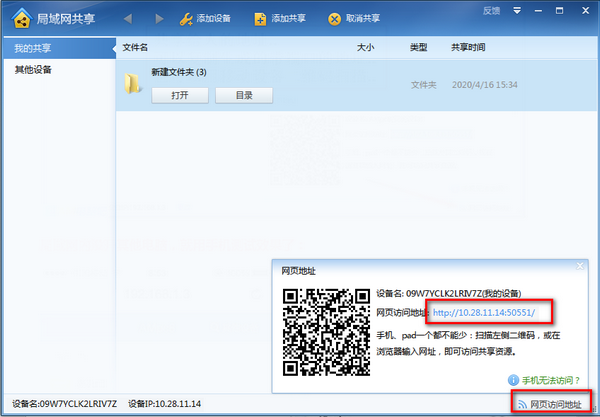Close the 网页地址 popup
The image size is (600, 417).
pyautogui.click(x=580, y=266)
